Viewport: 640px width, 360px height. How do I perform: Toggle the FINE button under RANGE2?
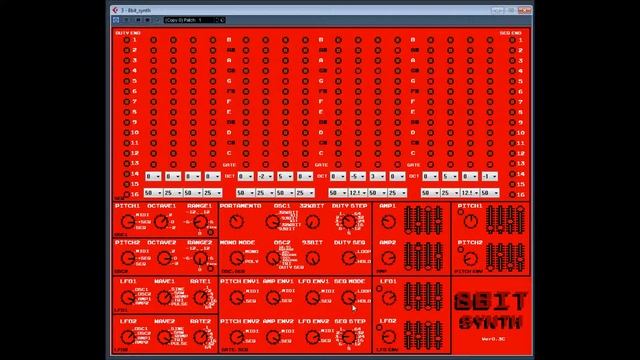point(210,268)
